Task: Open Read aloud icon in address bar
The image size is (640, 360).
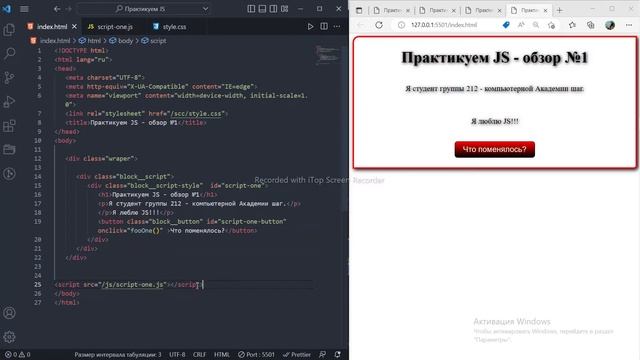Action: [521, 25]
